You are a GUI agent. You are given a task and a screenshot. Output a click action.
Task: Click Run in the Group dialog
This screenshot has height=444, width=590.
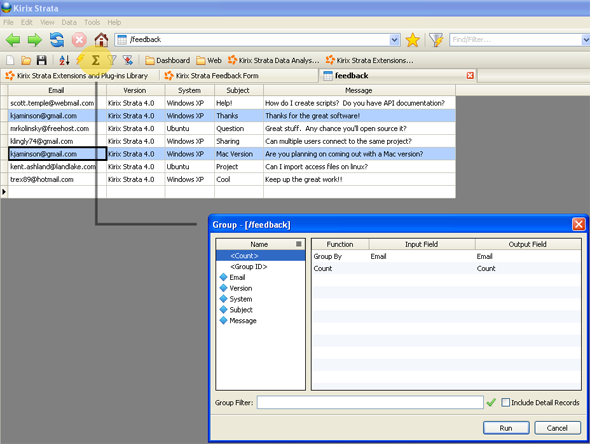click(x=506, y=428)
